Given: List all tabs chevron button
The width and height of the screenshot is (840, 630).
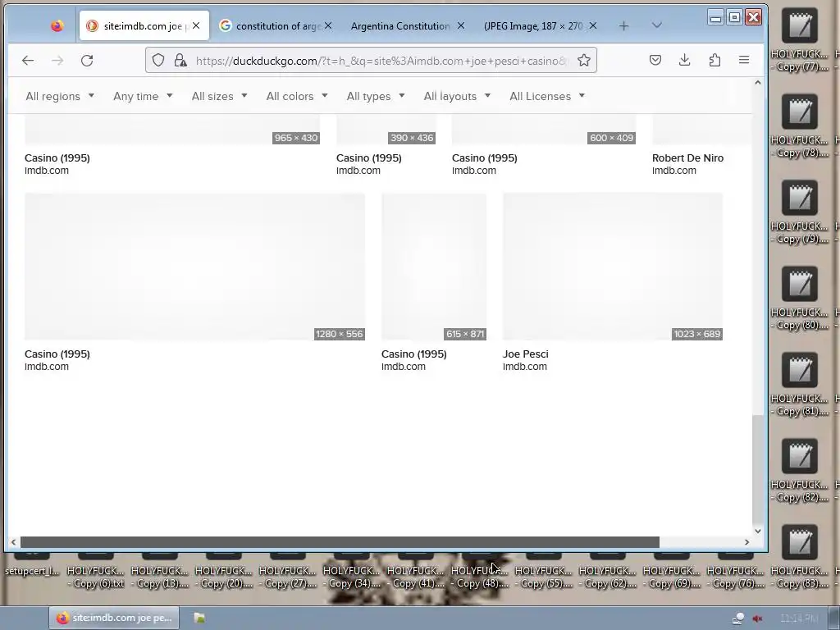Looking at the screenshot, I should pyautogui.click(x=657, y=25).
